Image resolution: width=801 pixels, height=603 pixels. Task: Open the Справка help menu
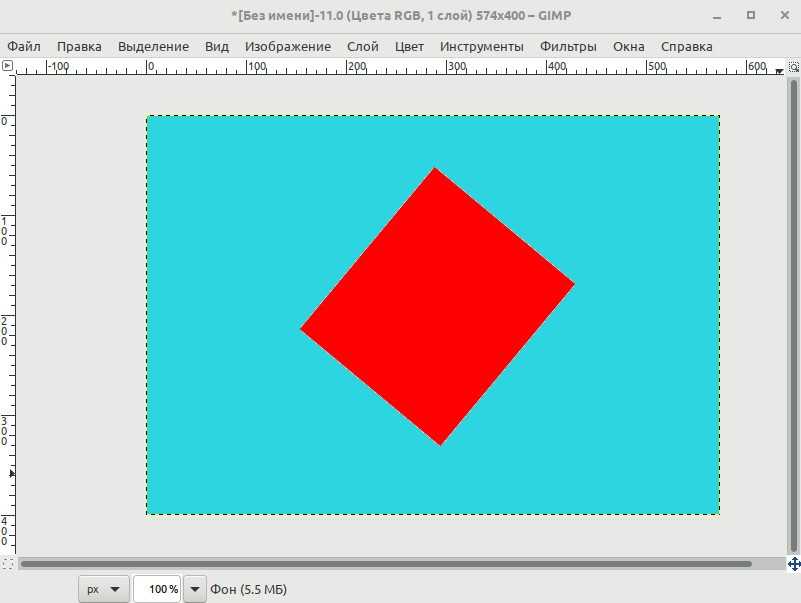[686, 46]
